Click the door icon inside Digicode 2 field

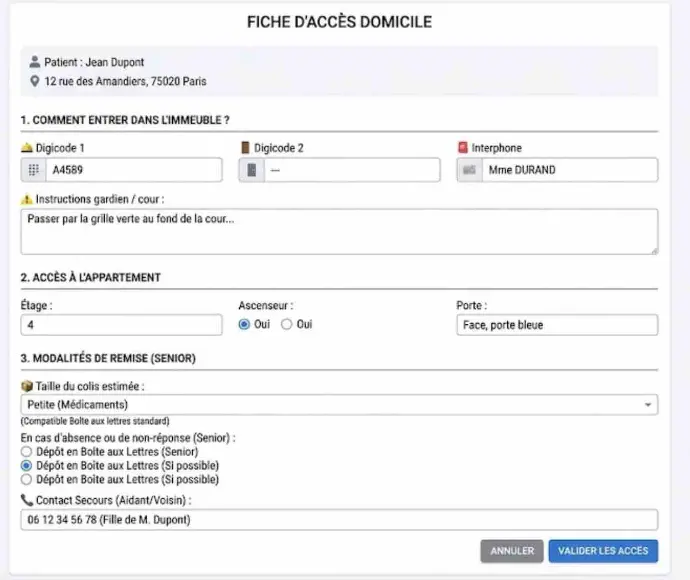[252, 170]
